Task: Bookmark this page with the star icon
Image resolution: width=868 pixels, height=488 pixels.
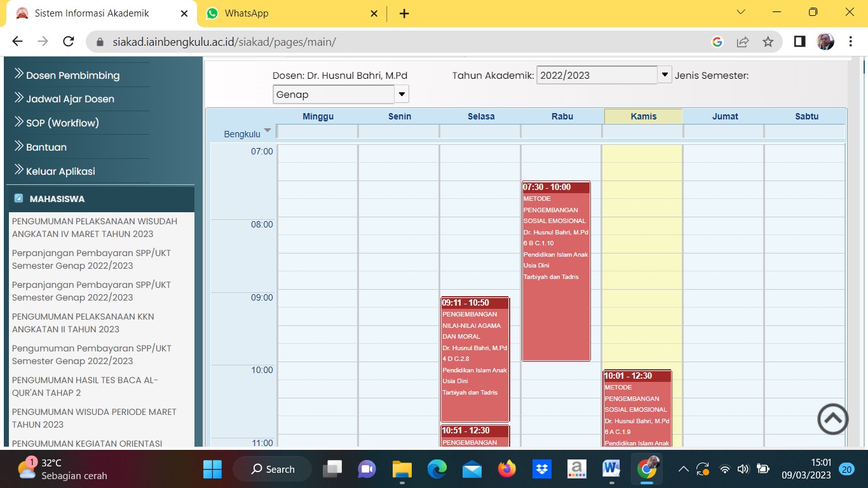Action: [x=768, y=41]
